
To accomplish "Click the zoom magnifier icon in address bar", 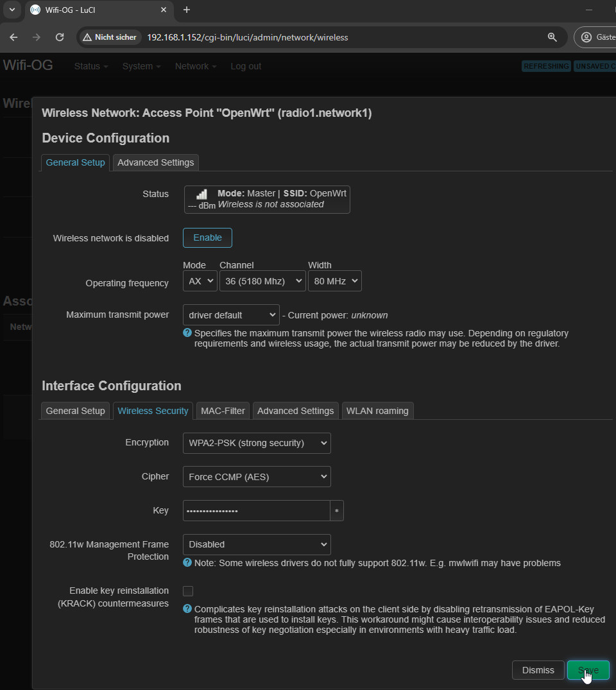I will tap(552, 37).
